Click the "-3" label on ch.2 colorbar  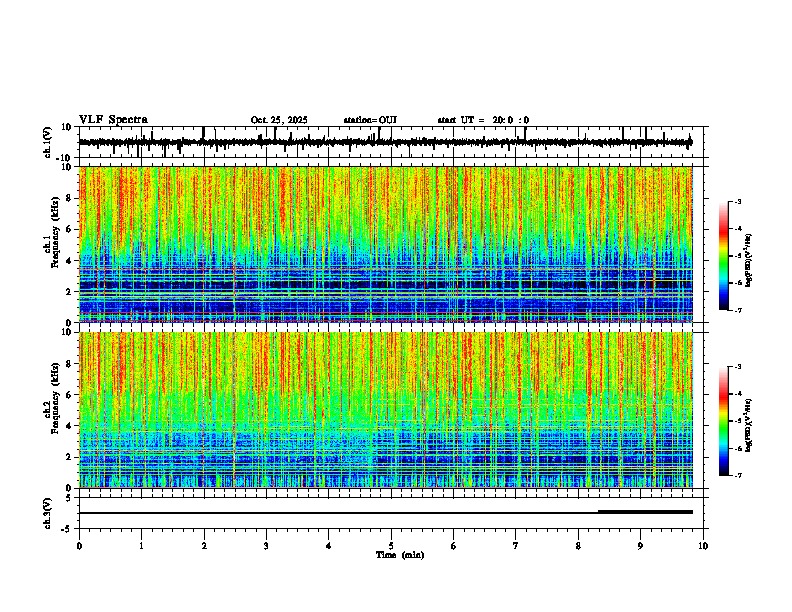click(737, 367)
